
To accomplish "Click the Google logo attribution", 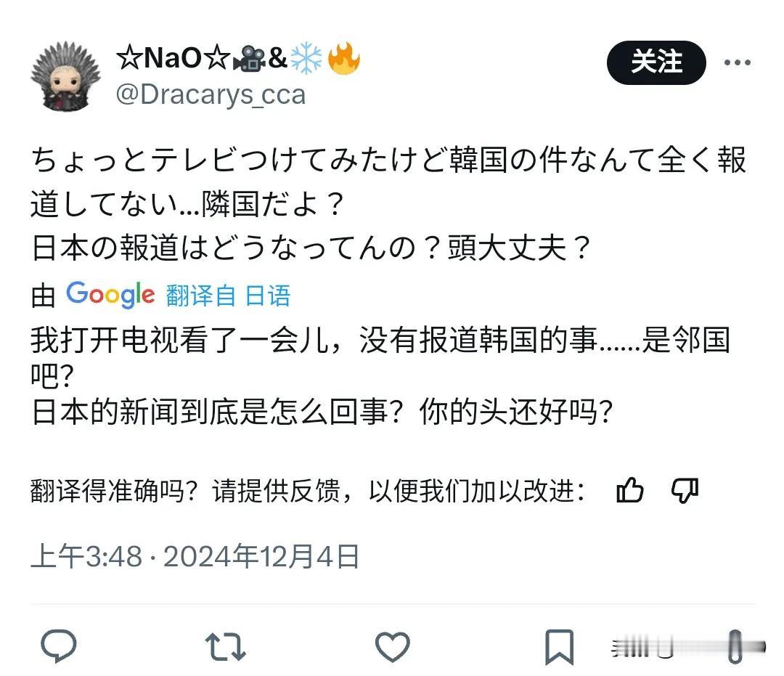I will tap(110, 295).
